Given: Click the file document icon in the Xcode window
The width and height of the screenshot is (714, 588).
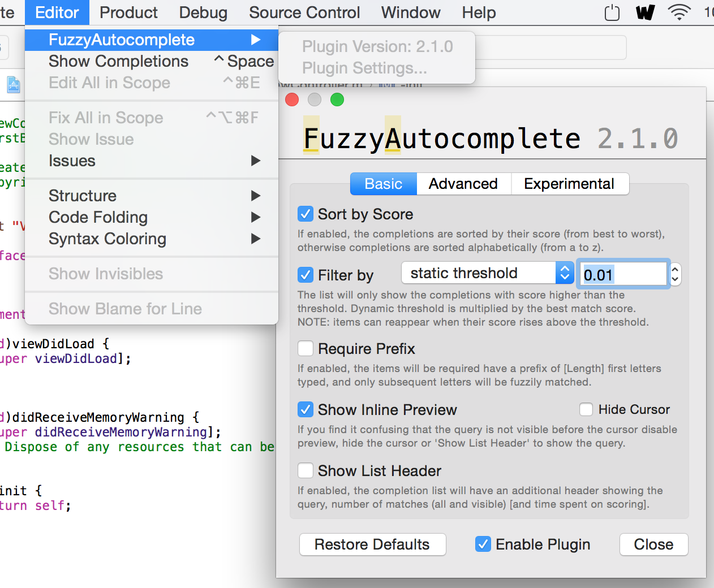Looking at the screenshot, I should click(x=14, y=85).
